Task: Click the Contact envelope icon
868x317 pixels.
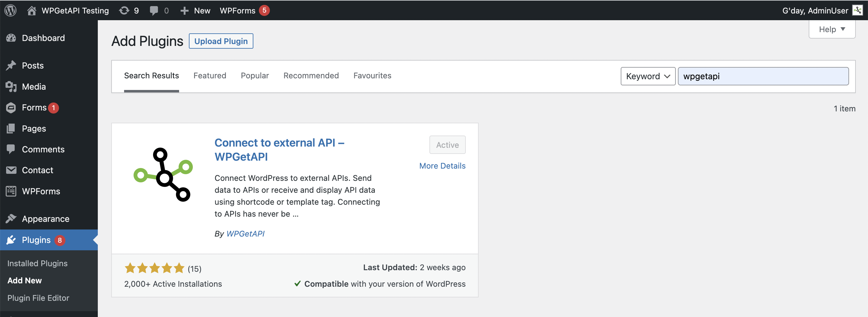Action: click(x=11, y=170)
